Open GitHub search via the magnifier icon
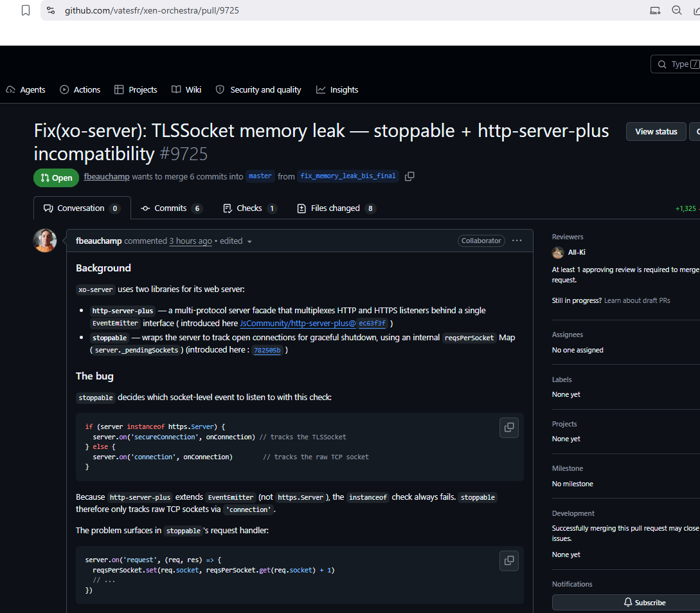 tap(662, 64)
